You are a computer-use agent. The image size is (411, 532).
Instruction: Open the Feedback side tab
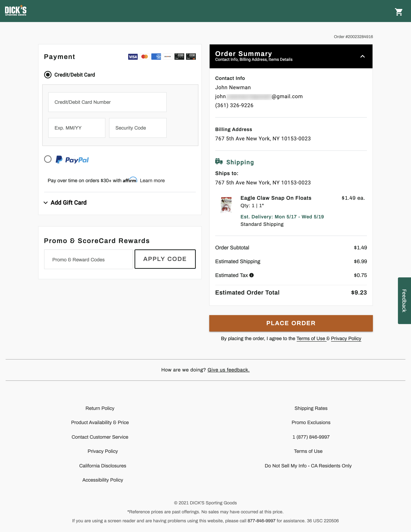[x=404, y=300]
